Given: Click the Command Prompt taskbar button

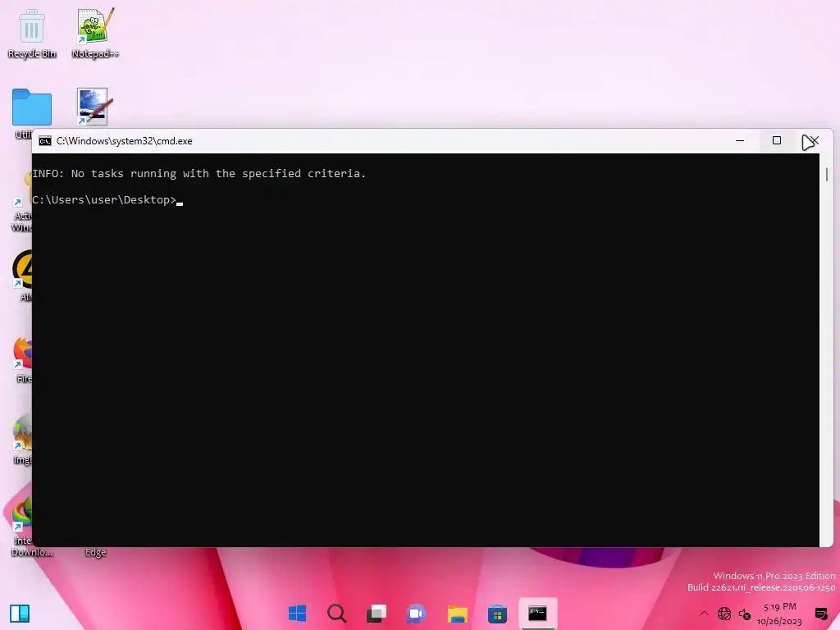Looking at the screenshot, I should point(538,614).
